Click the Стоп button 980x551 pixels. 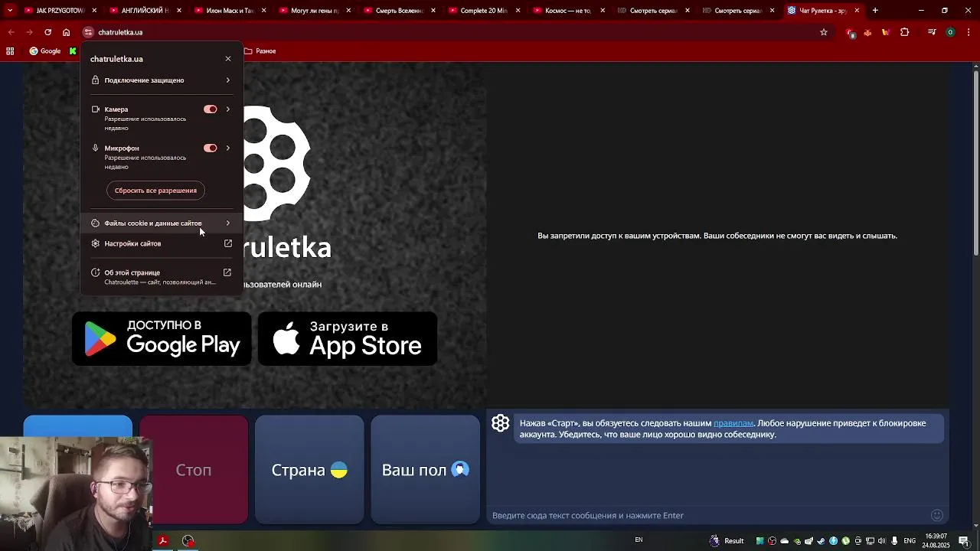tap(194, 470)
